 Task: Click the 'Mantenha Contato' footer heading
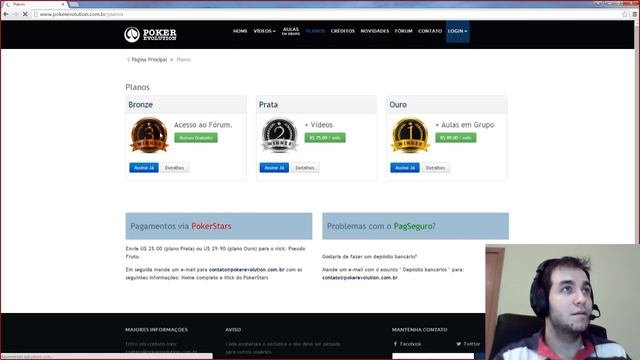[x=420, y=330]
